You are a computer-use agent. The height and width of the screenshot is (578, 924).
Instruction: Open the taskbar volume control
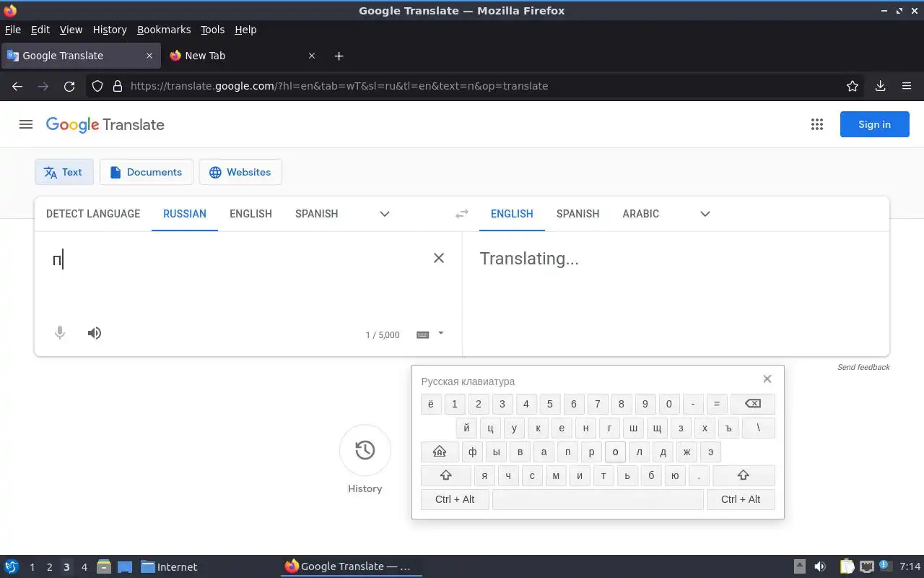tap(820, 566)
